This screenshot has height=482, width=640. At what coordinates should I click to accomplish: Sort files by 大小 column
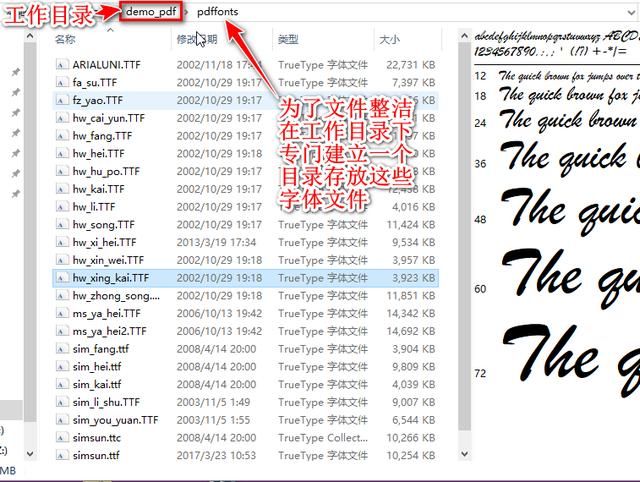[389, 39]
